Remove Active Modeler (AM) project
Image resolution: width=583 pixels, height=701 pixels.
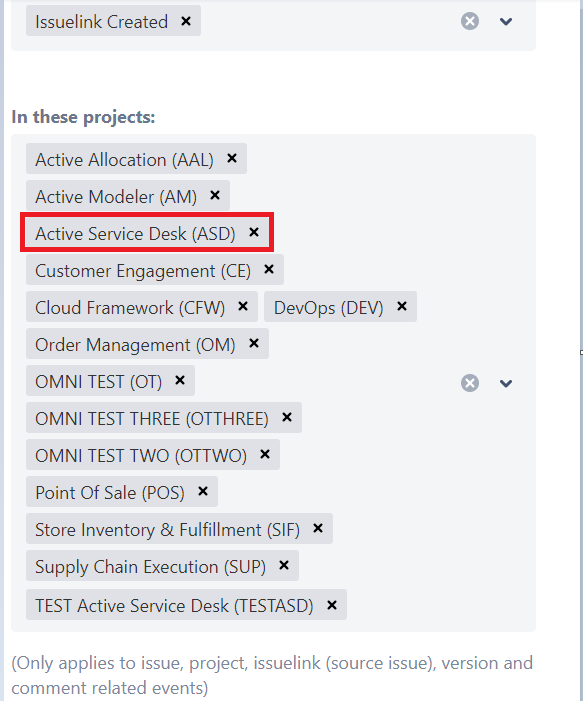[215, 195]
